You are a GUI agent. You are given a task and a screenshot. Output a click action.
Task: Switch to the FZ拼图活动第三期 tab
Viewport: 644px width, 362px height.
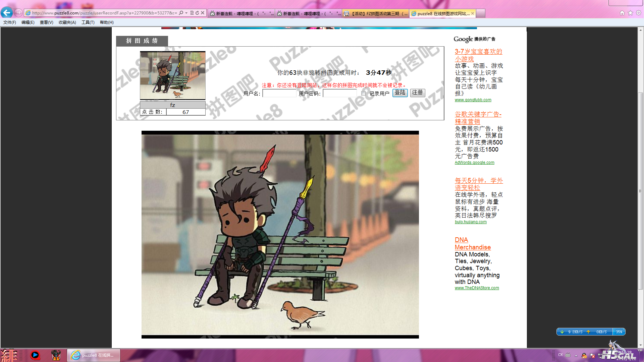(375, 13)
